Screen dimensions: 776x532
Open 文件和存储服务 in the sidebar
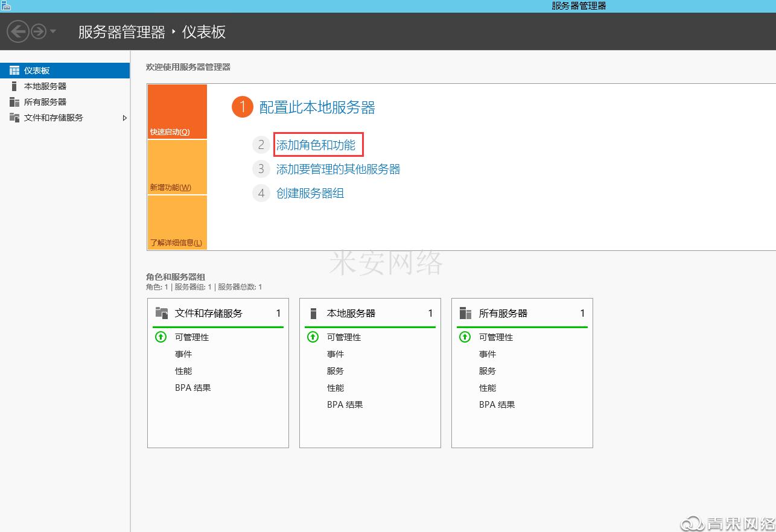tap(53, 118)
